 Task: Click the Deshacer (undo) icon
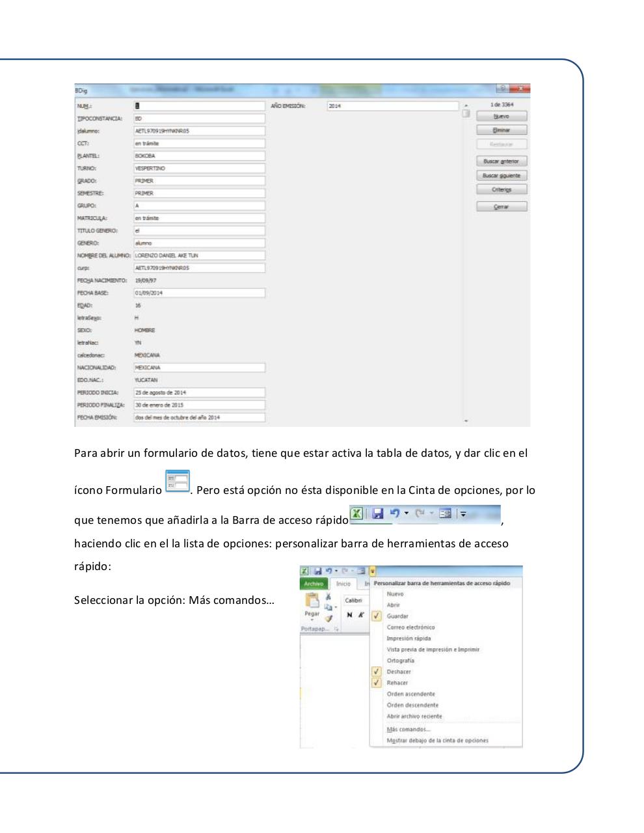[396, 514]
